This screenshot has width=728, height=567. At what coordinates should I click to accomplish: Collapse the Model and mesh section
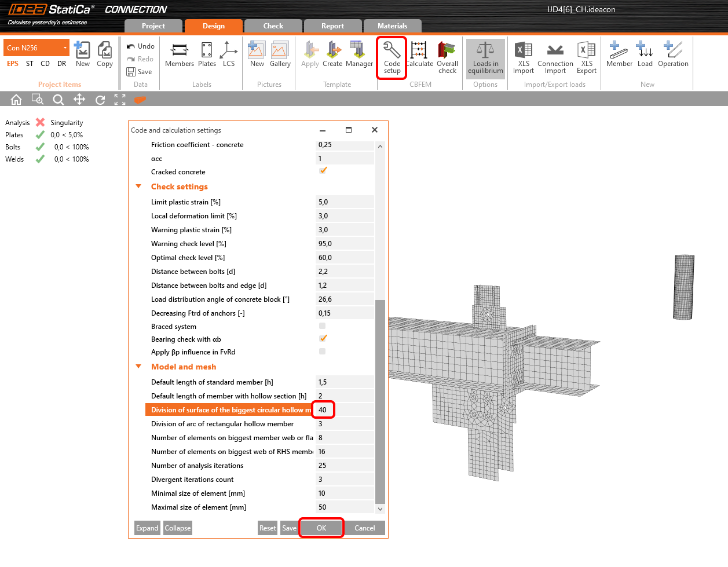coord(138,367)
